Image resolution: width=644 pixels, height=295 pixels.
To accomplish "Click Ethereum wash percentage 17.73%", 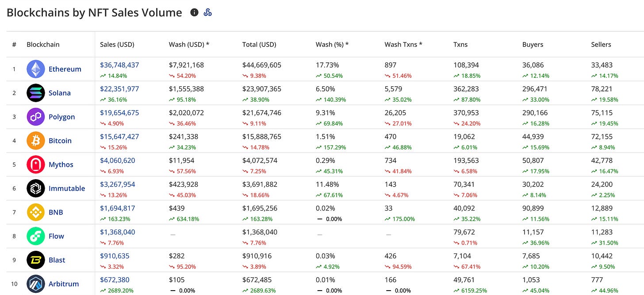I will pyautogui.click(x=327, y=65).
